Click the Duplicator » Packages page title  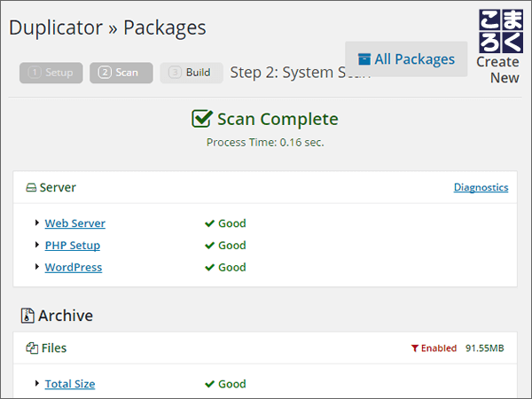[x=107, y=27]
